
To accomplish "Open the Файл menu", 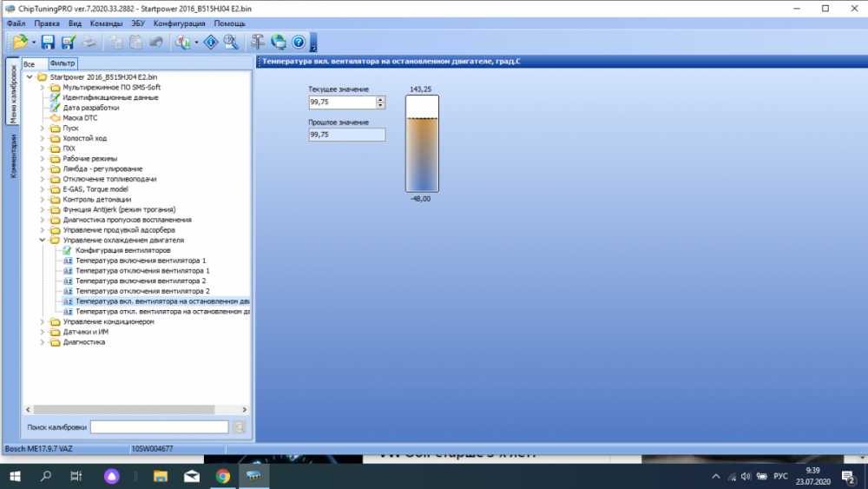I will click(16, 23).
